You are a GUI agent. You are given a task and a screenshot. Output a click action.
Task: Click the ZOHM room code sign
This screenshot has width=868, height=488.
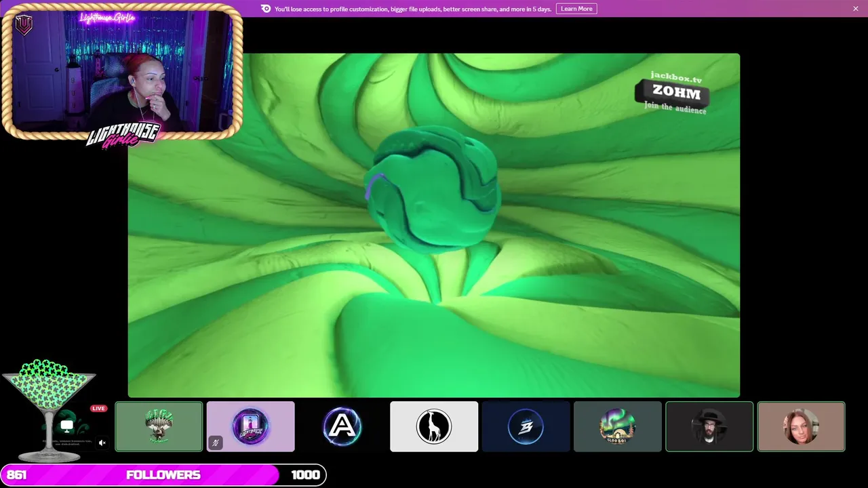pyautogui.click(x=673, y=93)
